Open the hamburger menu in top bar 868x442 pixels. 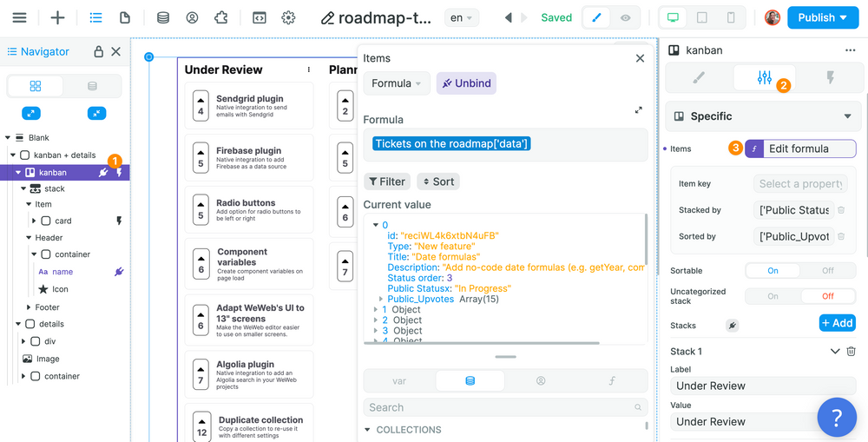(x=19, y=17)
